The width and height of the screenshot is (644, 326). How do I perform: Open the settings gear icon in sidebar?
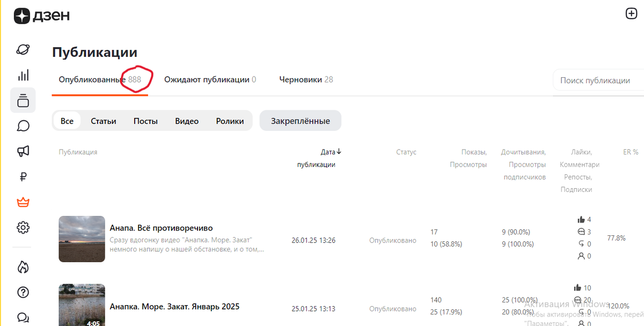23,228
